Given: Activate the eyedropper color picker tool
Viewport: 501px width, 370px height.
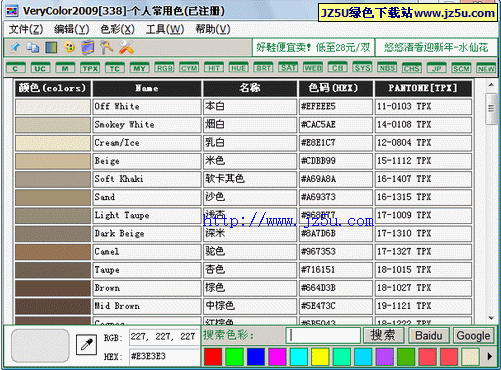Looking at the screenshot, I should tap(86, 344).
